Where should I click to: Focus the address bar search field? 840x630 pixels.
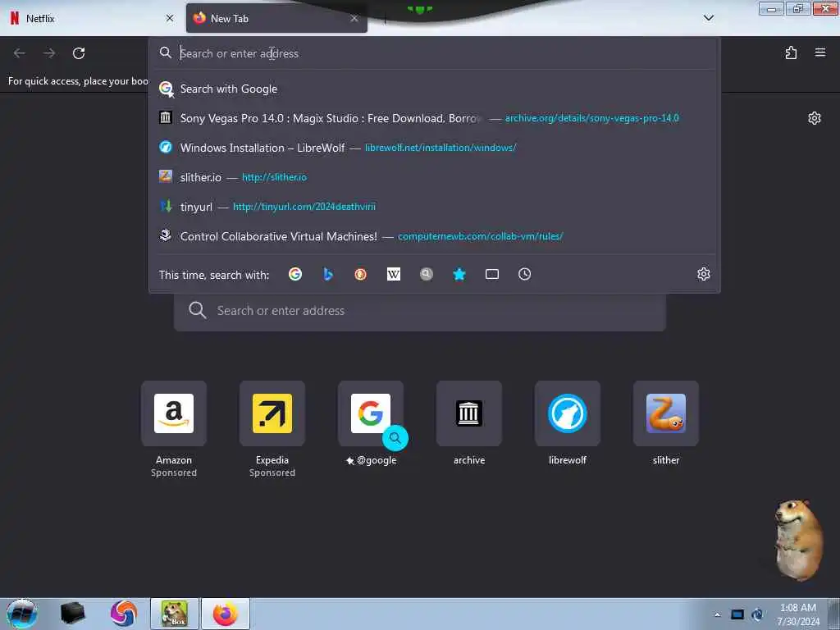pyautogui.click(x=434, y=53)
